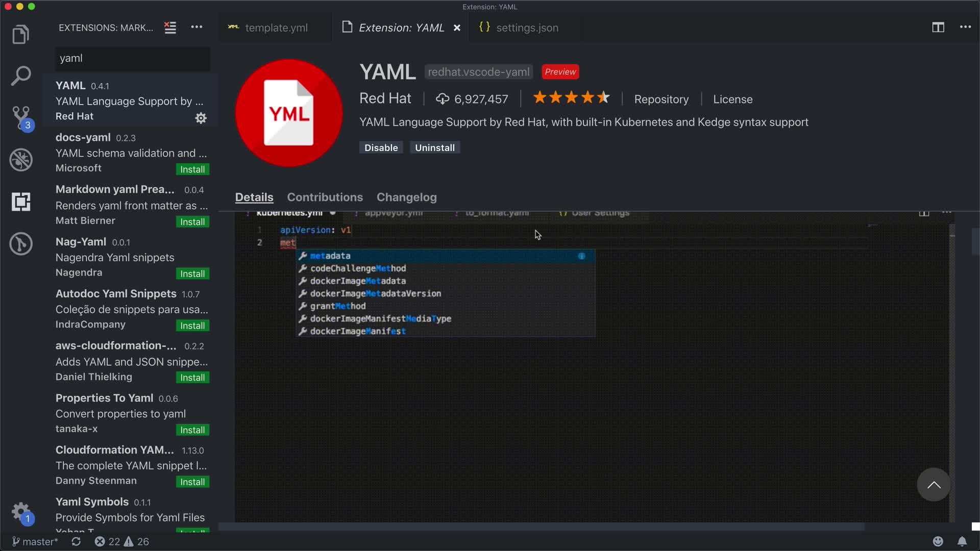Image resolution: width=980 pixels, height=551 pixels.
Task: Open the Explorer view in activity bar
Action: [x=21, y=34]
